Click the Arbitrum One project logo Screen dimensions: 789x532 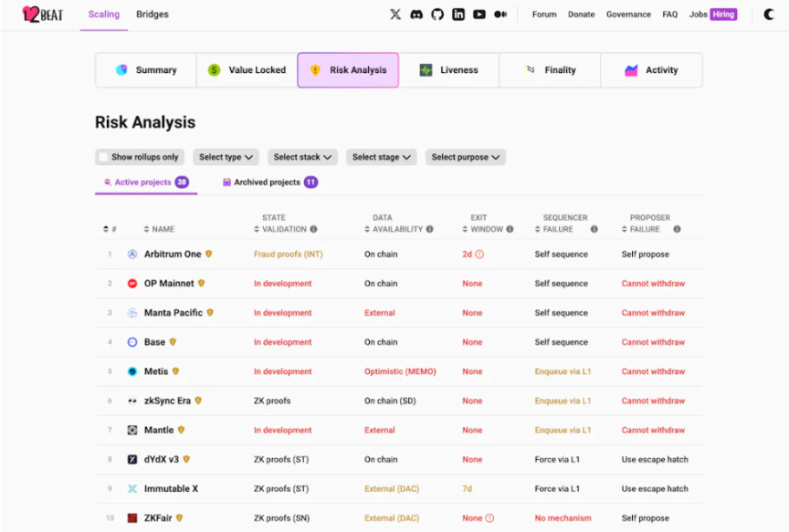[132, 254]
